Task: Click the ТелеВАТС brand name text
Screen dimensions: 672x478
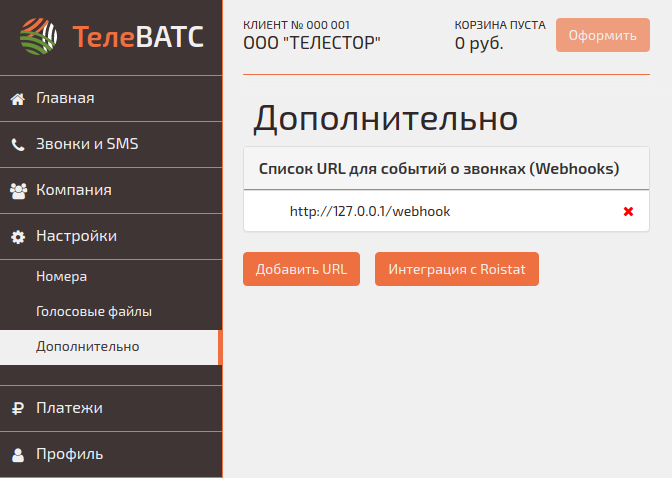Action: coord(138,38)
